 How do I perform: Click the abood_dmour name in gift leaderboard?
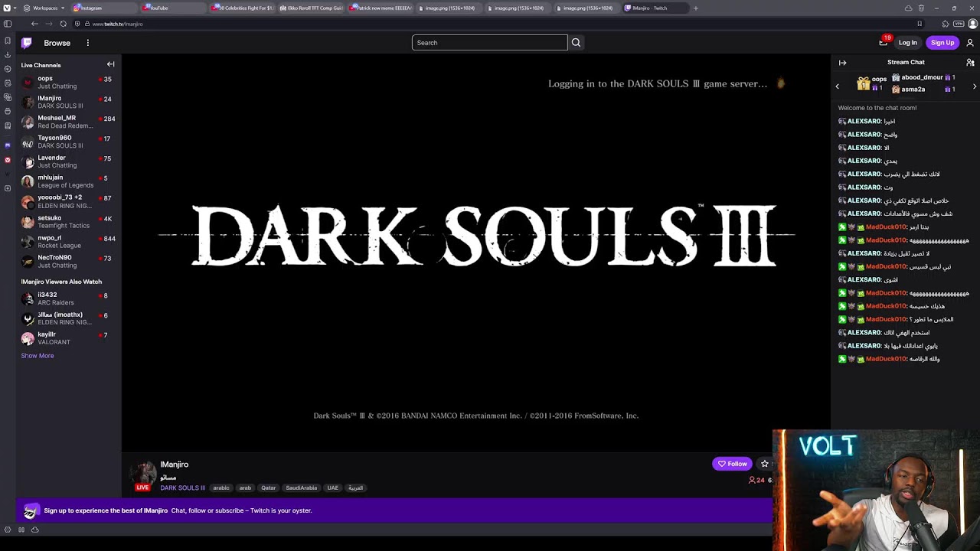point(922,77)
